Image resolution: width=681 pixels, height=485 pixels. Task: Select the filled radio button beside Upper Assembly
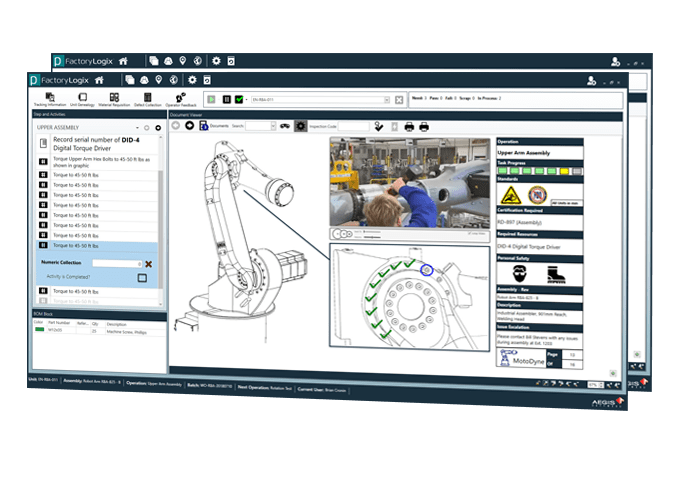coord(158,128)
